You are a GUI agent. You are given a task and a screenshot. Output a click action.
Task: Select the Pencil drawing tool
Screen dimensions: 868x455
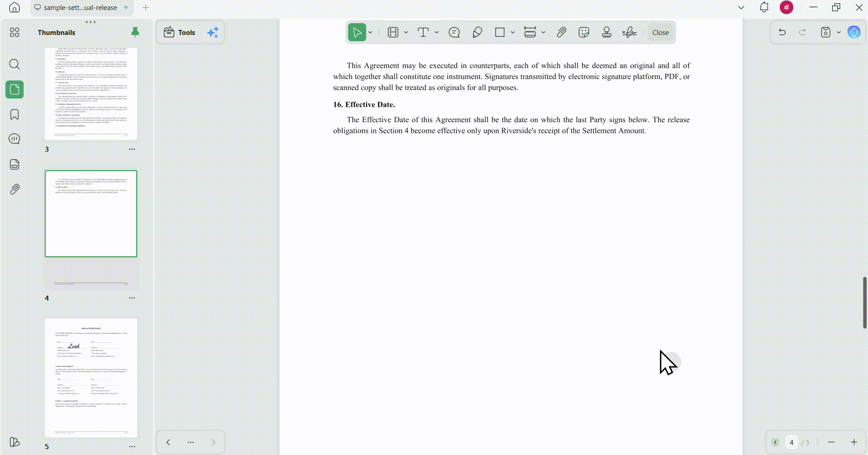(477, 32)
